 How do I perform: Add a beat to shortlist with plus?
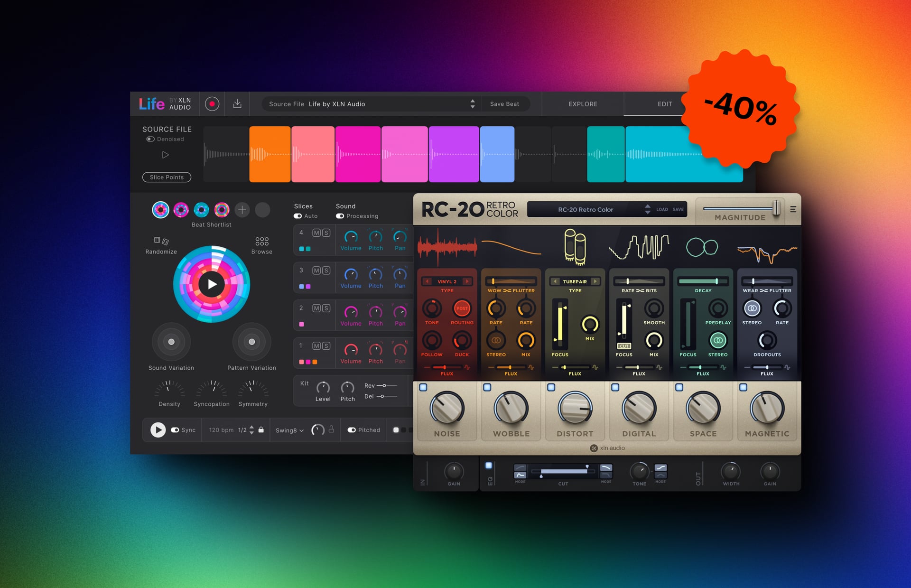[242, 210]
